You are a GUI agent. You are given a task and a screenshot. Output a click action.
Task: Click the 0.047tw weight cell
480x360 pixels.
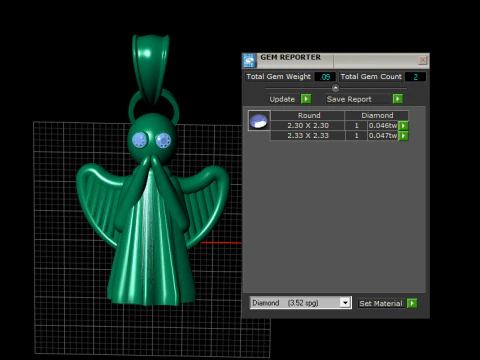[383, 136]
